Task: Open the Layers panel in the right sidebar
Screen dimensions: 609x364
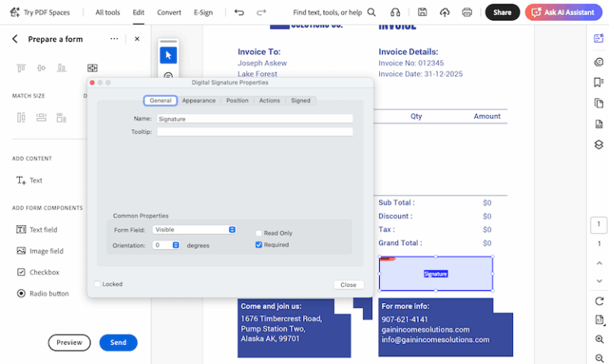Action: pos(599,144)
